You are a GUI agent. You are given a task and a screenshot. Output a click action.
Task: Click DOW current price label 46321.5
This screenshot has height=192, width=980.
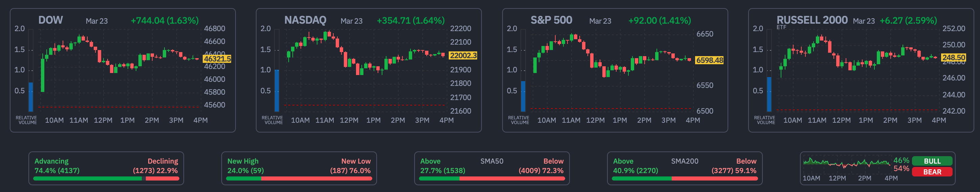point(217,59)
